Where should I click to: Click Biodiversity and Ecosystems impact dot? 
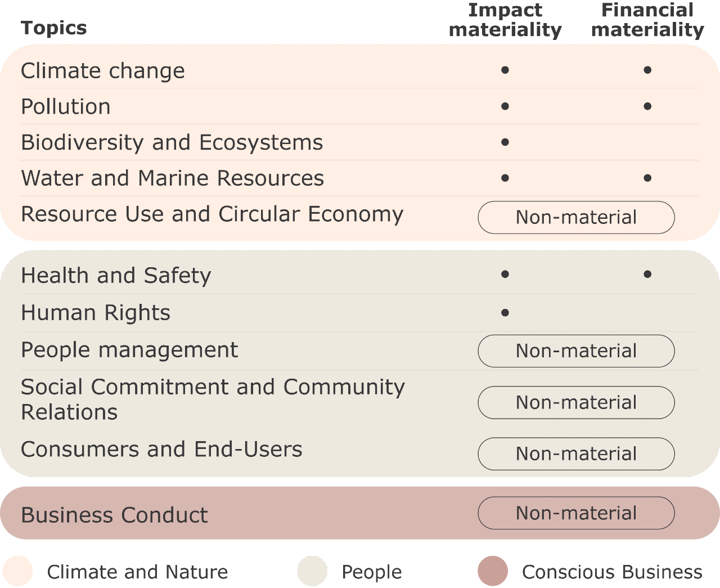click(x=505, y=142)
